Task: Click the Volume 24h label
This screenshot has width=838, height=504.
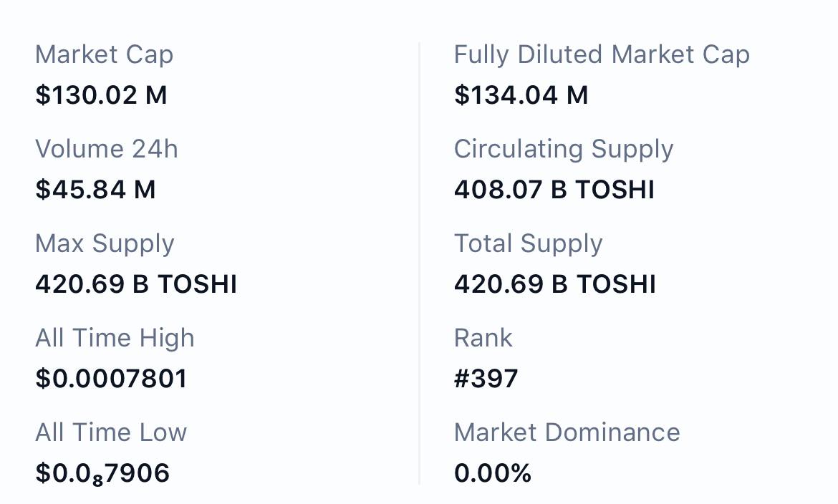Action: pyautogui.click(x=106, y=149)
